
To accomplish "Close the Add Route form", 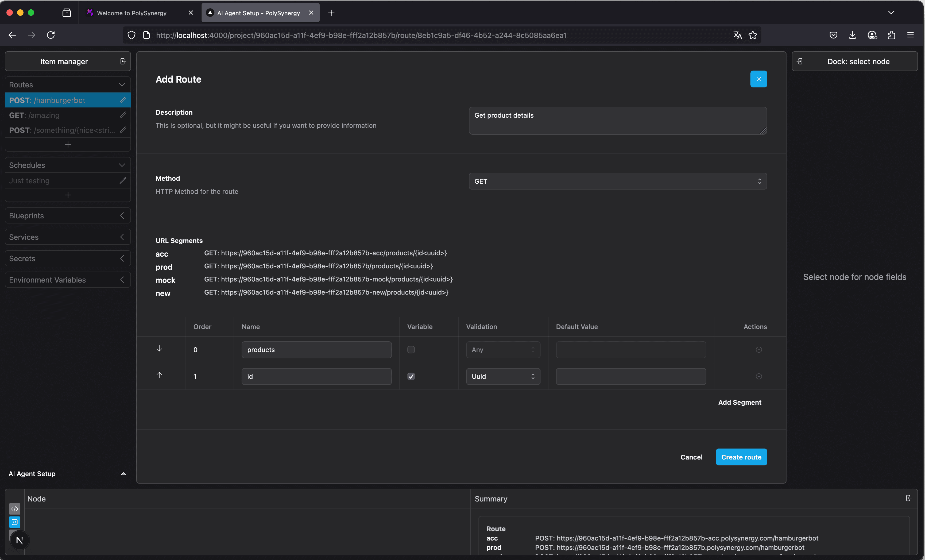I will [758, 79].
